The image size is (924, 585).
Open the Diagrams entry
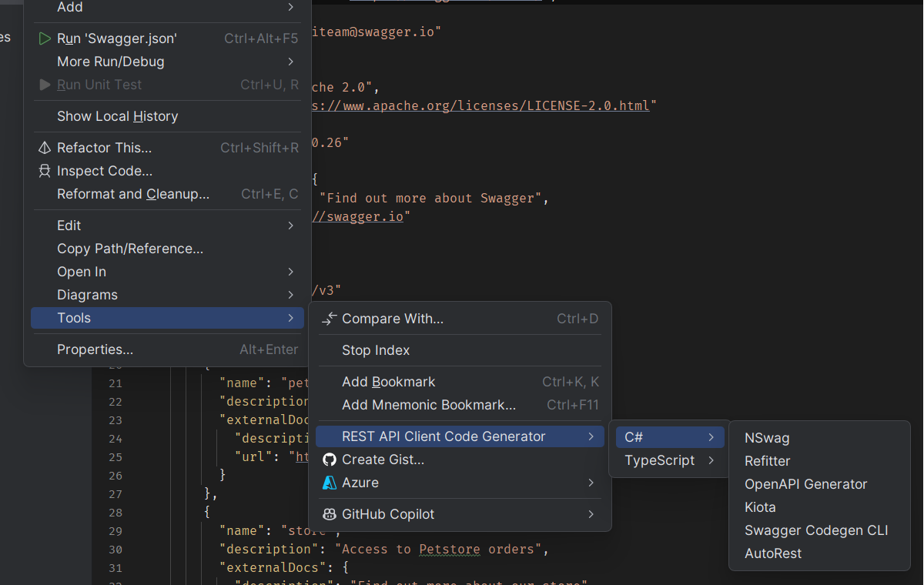point(168,295)
